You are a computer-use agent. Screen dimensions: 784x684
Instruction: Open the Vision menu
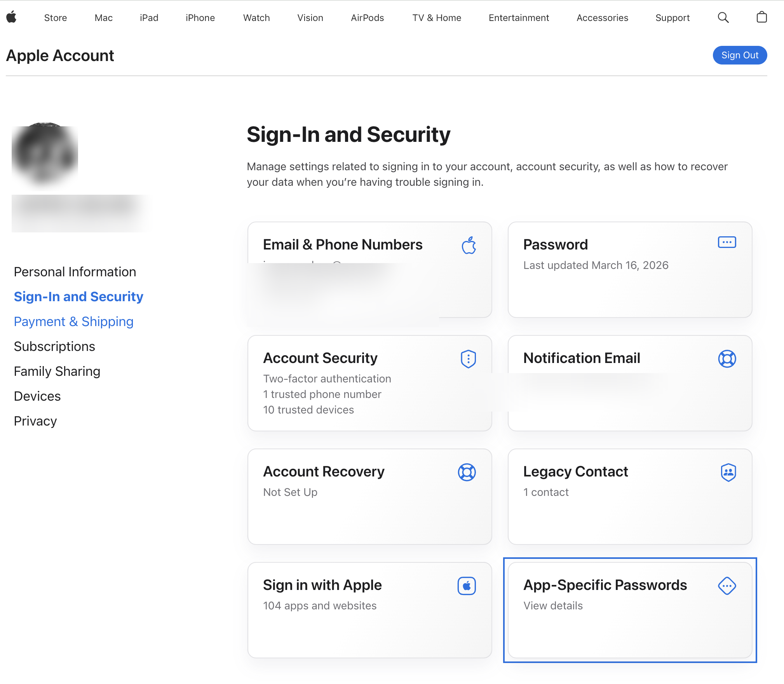coord(310,18)
